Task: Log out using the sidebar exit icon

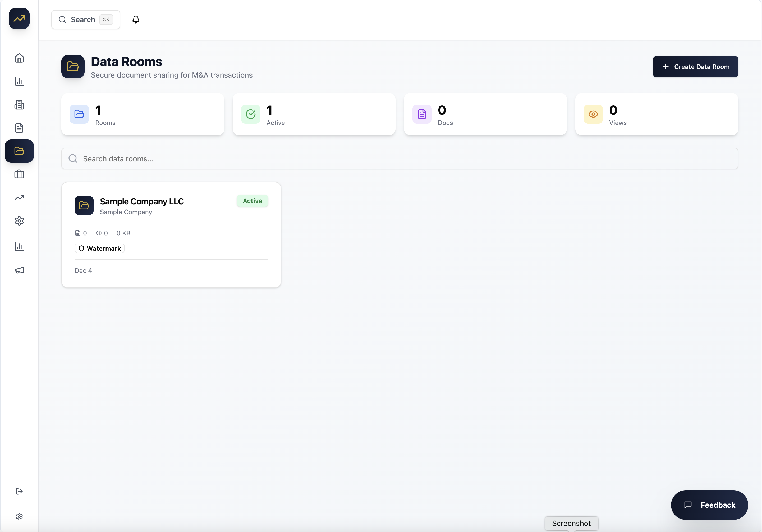Action: (x=19, y=491)
